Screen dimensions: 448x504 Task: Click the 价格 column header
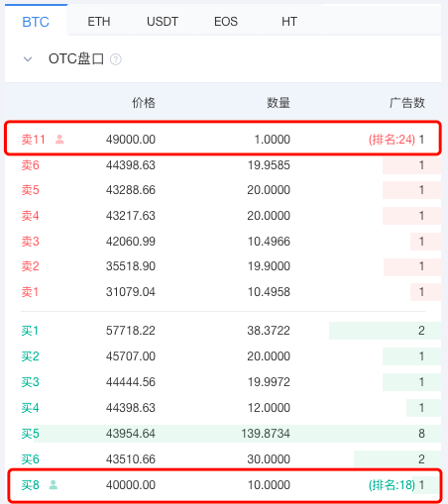coord(144,103)
